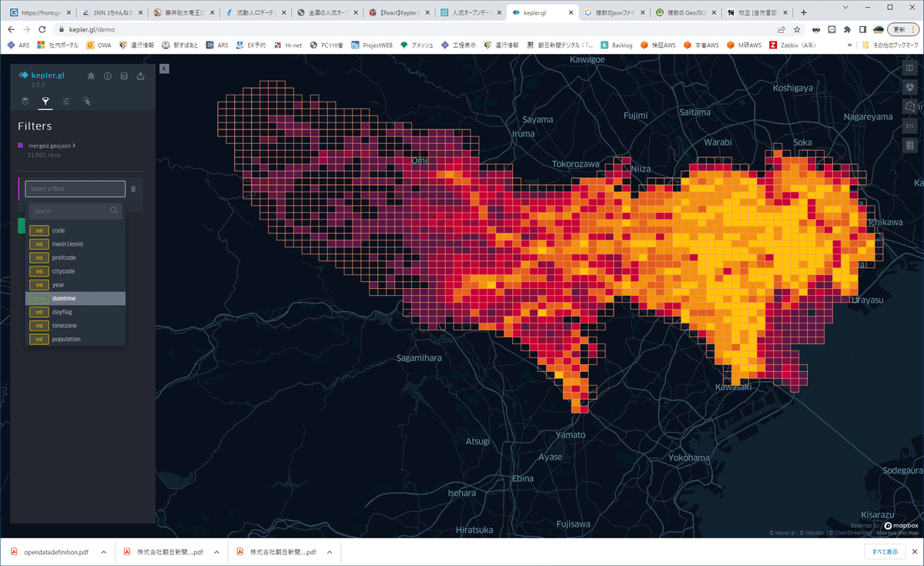This screenshot has width=924, height=566.
Task: Open the ProjectWEB bookmark
Action: (372, 45)
